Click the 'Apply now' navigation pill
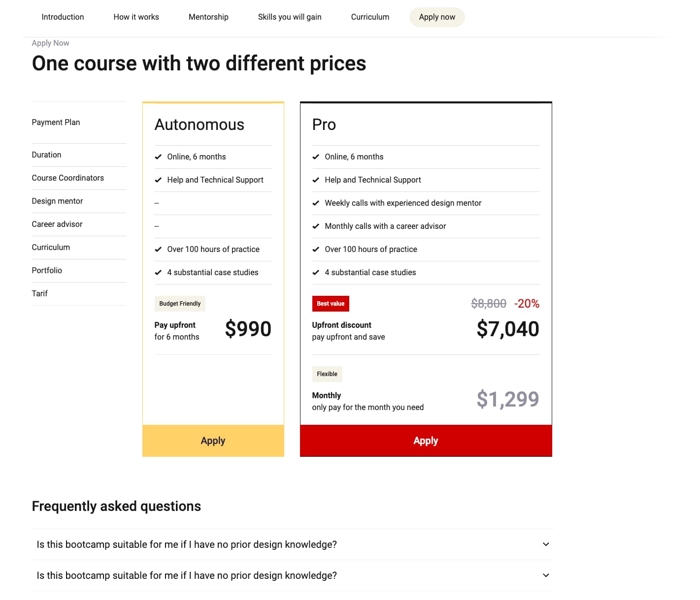Viewport: 700px width, 600px height. 437,17
